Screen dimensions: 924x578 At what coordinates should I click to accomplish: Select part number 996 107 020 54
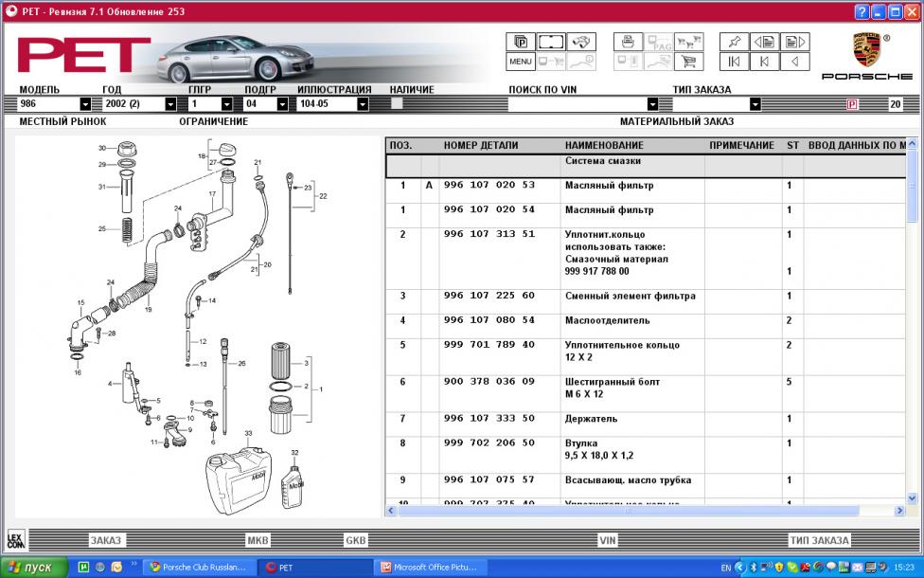tap(489, 209)
